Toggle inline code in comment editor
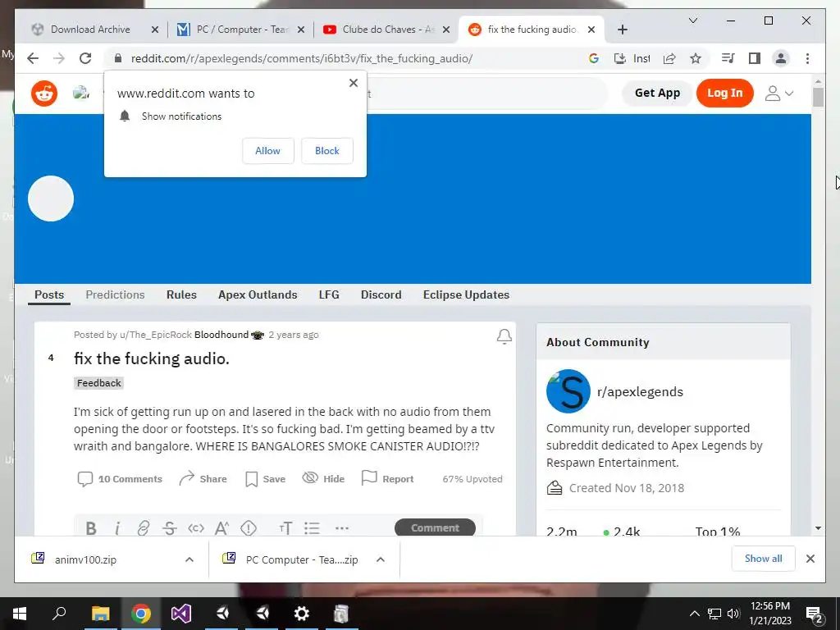Screen dimensions: 840x630 pos(196,528)
